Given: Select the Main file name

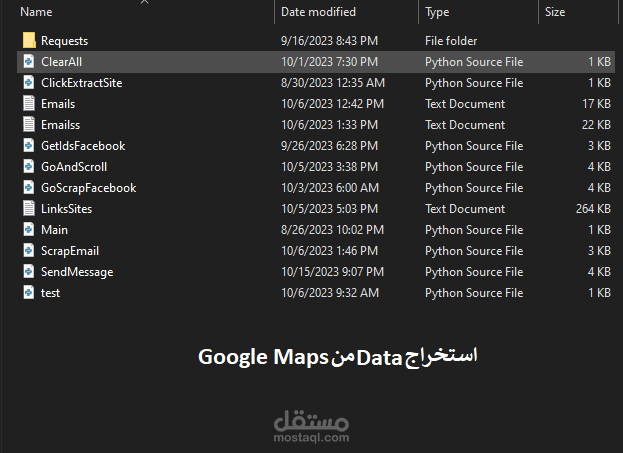Looking at the screenshot, I should [54, 230].
